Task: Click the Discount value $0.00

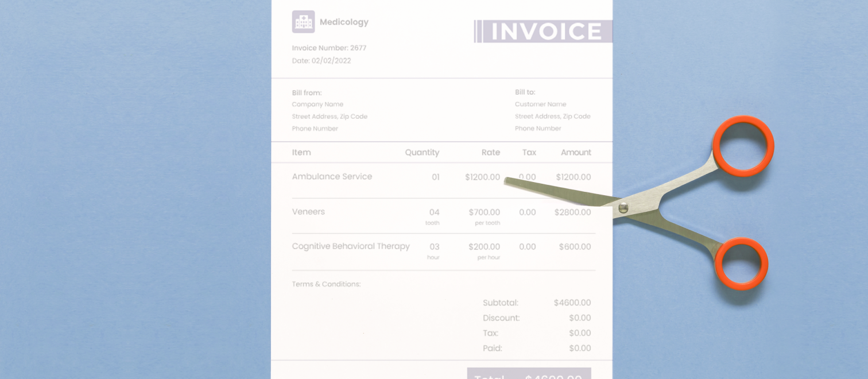Action: click(579, 318)
